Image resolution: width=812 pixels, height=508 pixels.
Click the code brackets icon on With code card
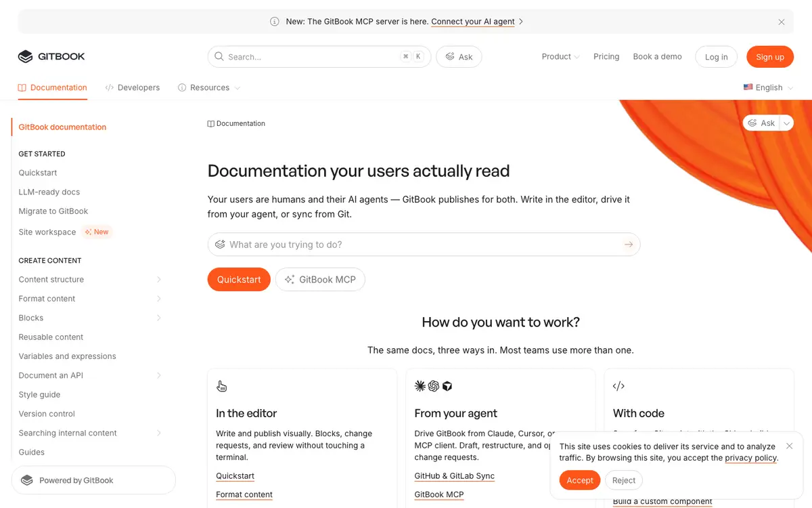point(618,386)
